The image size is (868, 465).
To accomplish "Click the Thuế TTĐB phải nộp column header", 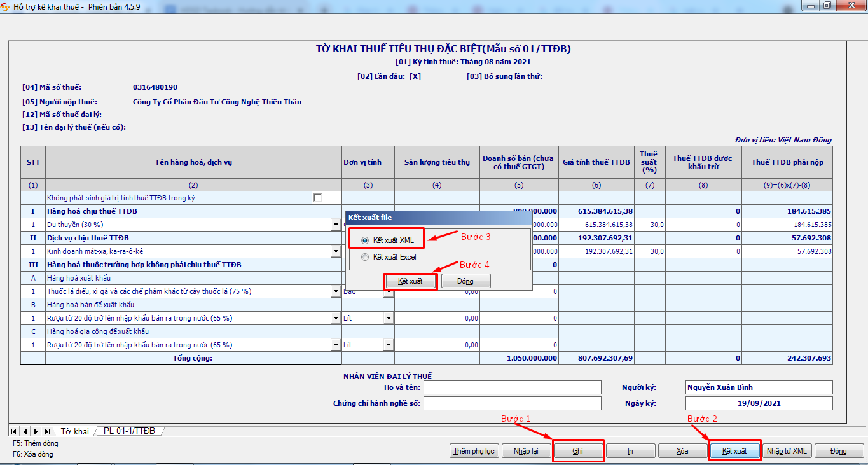I will pyautogui.click(x=787, y=162).
